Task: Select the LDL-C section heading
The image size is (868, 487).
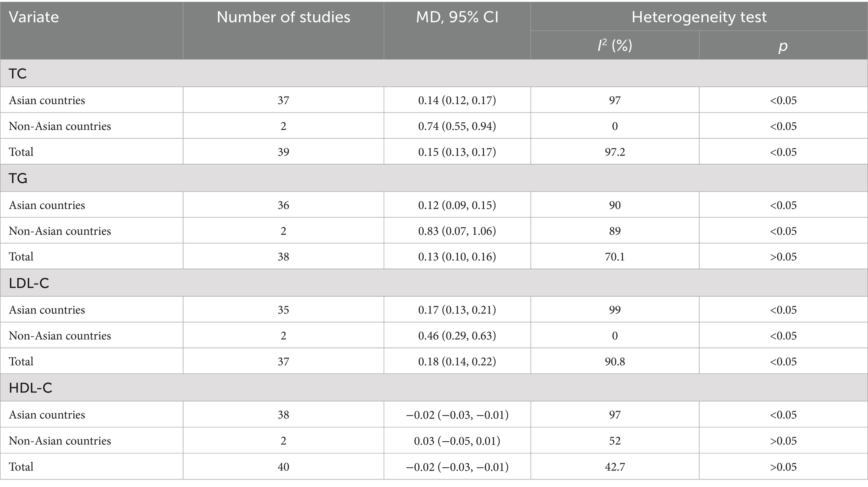Action: [x=29, y=283]
